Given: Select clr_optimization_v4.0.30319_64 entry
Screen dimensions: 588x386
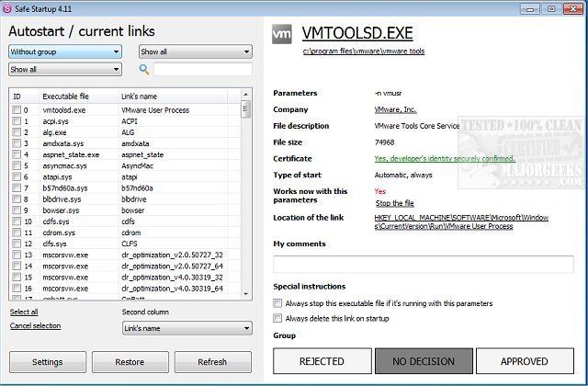Looking at the screenshot, I should coord(172,288).
